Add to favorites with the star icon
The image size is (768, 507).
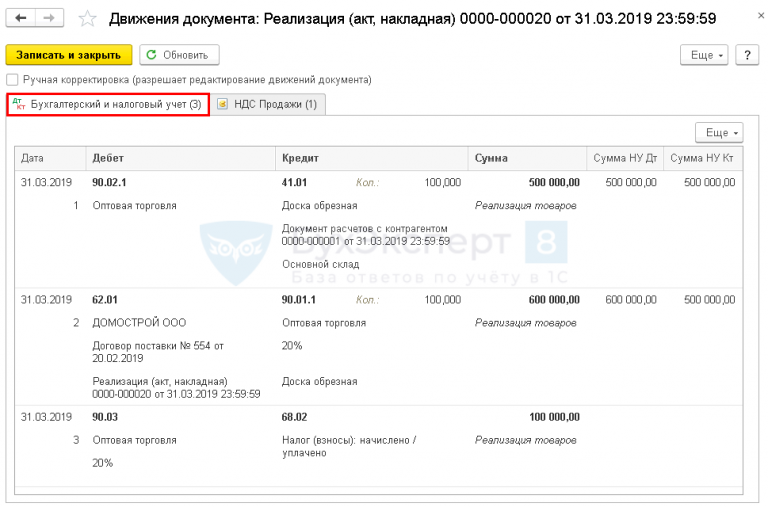click(88, 19)
